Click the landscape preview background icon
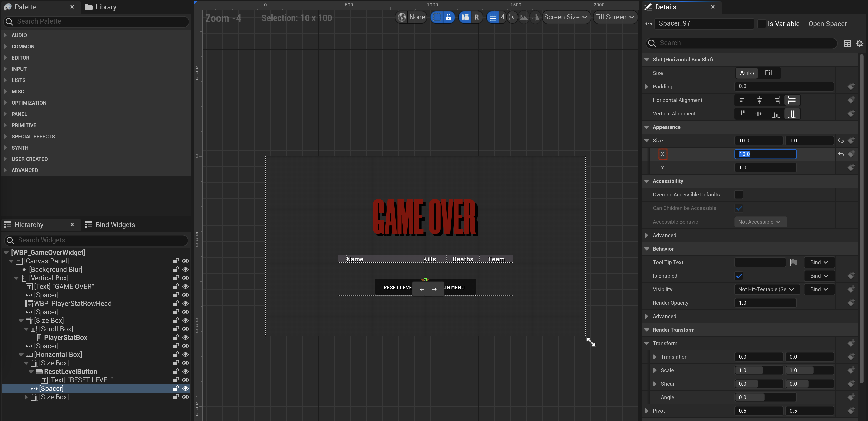 pyautogui.click(x=524, y=17)
